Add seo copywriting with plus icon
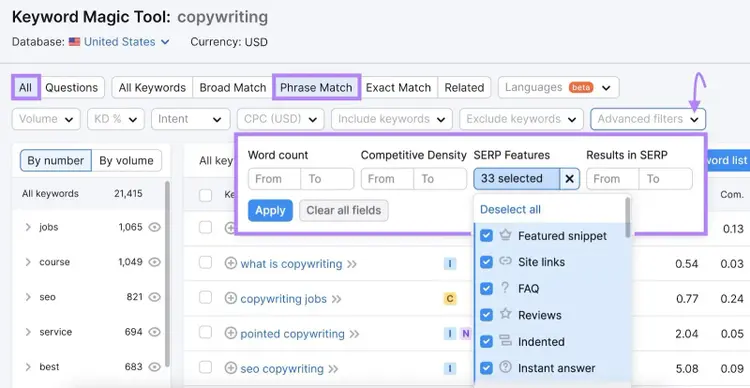This screenshot has height=388, width=750. coord(231,368)
